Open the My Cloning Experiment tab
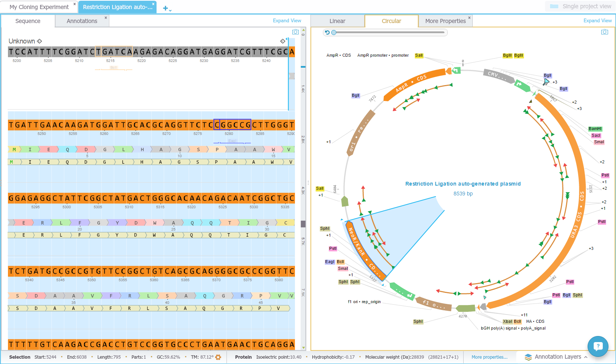616x364 pixels. [39, 7]
